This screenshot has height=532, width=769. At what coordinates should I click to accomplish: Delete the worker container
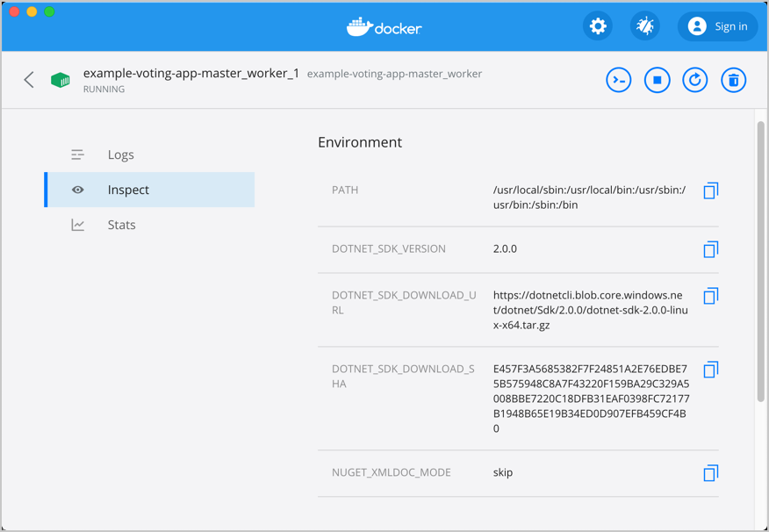(734, 80)
